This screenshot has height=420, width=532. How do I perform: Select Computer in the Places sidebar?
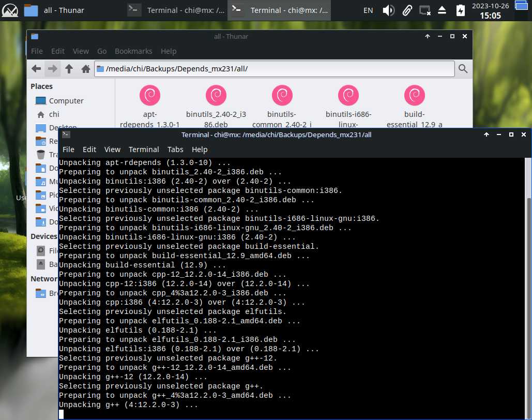pos(66,101)
